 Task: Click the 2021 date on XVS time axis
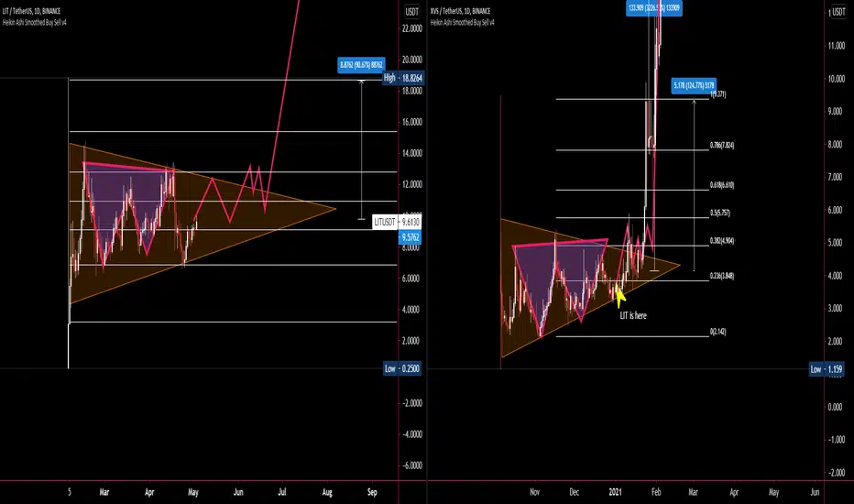(x=615, y=492)
